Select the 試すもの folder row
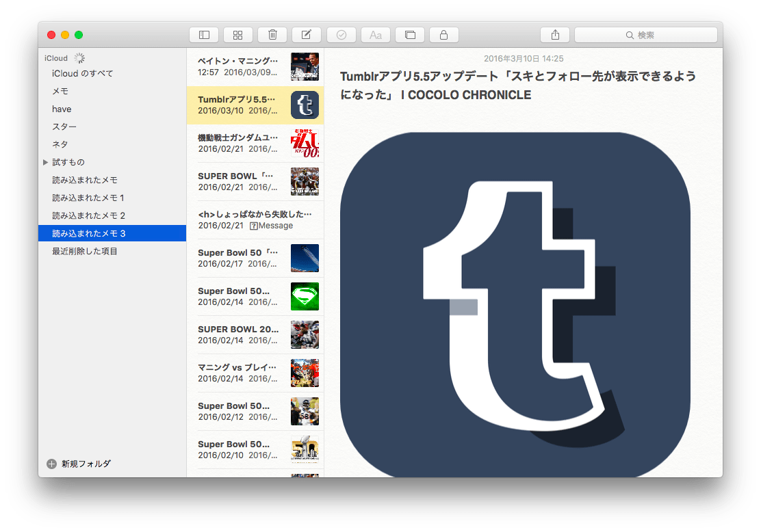 pos(112,162)
